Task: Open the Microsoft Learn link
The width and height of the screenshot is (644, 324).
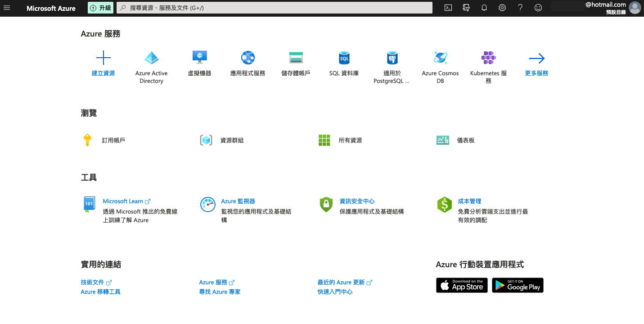Action: [126, 201]
